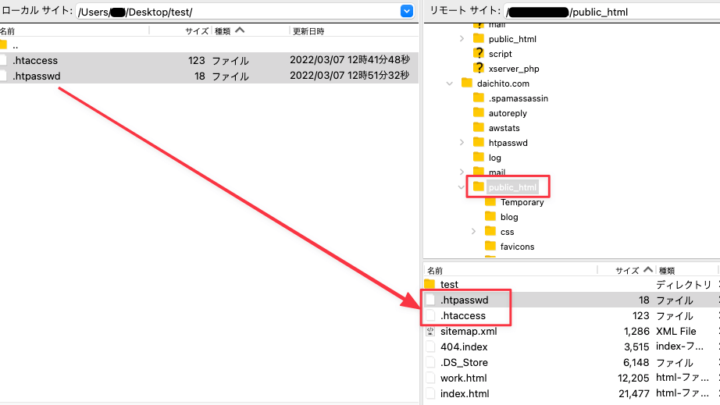Expand the upper public_html tree folder
Screen dimensions: 720x405
coord(462,39)
